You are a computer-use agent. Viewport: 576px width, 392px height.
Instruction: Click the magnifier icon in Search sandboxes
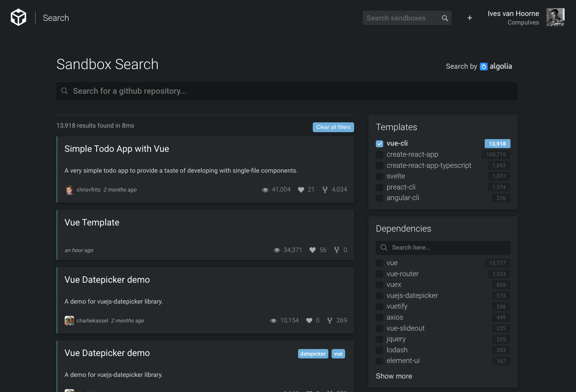click(445, 18)
